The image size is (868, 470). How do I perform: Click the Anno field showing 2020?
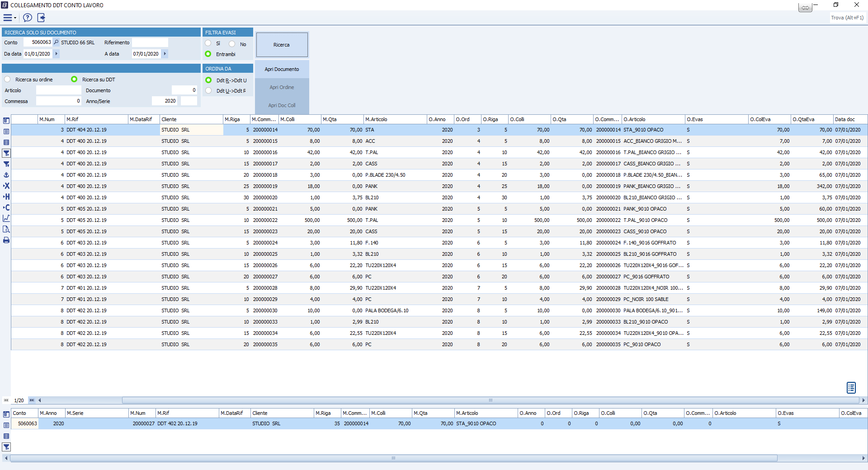tap(165, 101)
